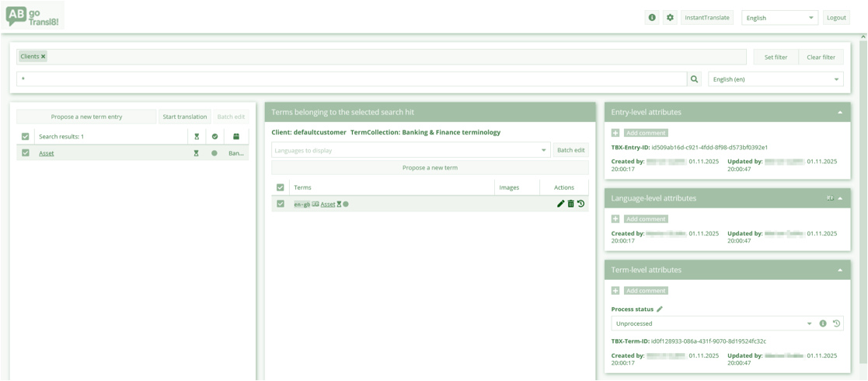This screenshot has height=381, width=868.
Task: Click the search magnifier icon
Action: (694, 79)
